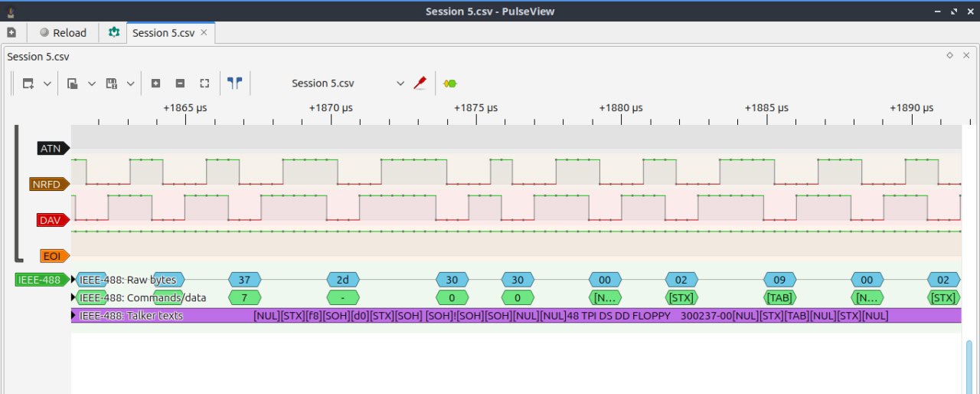This screenshot has height=394, width=980.
Task: Click the save file icon
Action: 112,84
